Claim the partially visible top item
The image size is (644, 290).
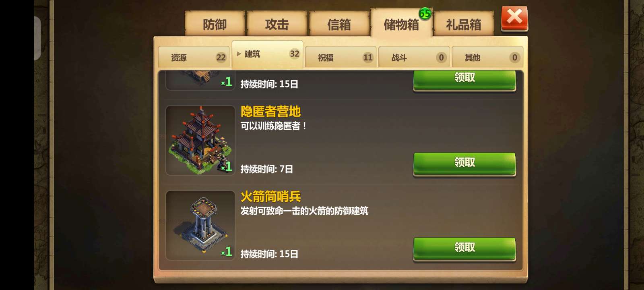pyautogui.click(x=464, y=80)
